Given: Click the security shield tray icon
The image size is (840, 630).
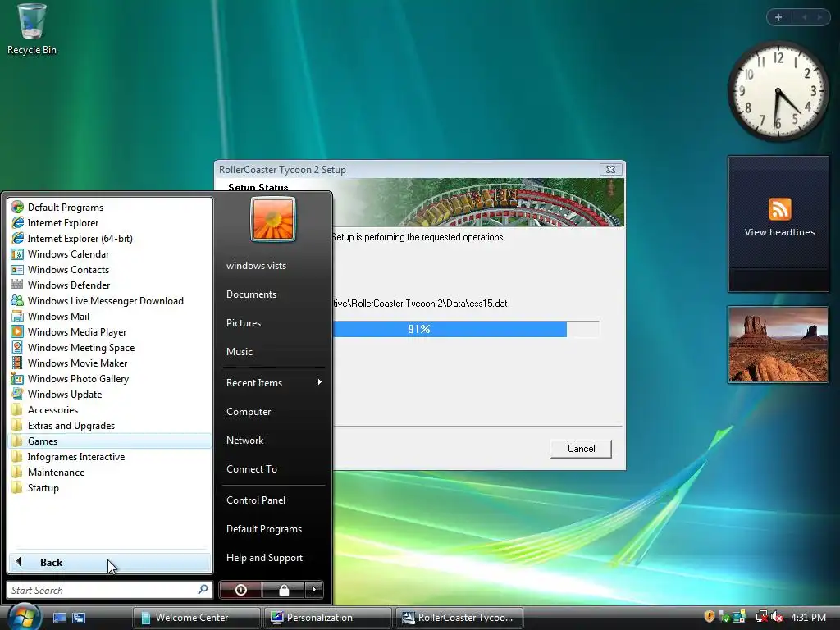Looking at the screenshot, I should coord(710,617).
